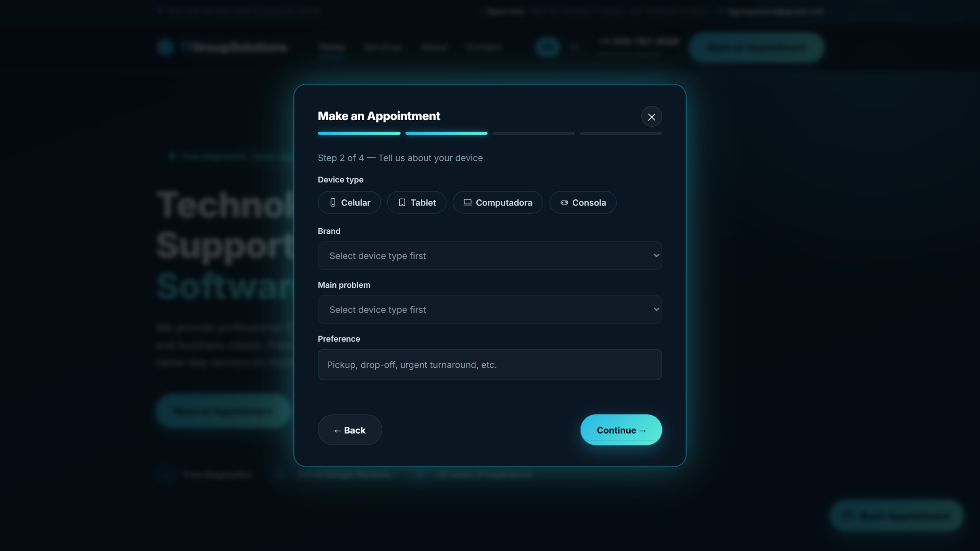Image resolution: width=980 pixels, height=551 pixels.
Task: Click the Preference label
Action: point(339,339)
